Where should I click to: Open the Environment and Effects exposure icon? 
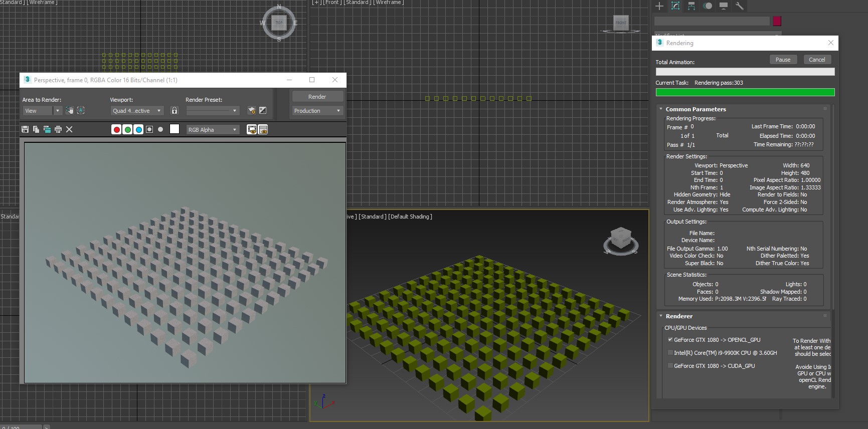tap(263, 110)
